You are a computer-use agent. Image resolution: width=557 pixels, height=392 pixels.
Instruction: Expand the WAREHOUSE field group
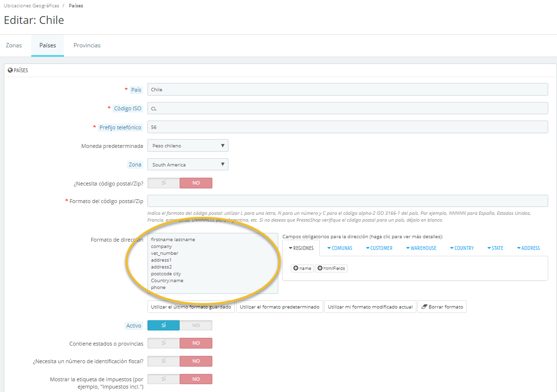click(x=421, y=248)
